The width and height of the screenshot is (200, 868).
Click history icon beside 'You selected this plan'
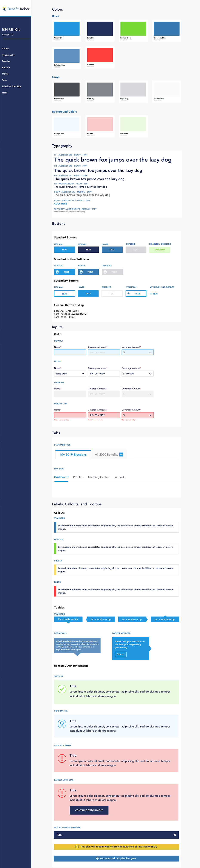click(97, 858)
